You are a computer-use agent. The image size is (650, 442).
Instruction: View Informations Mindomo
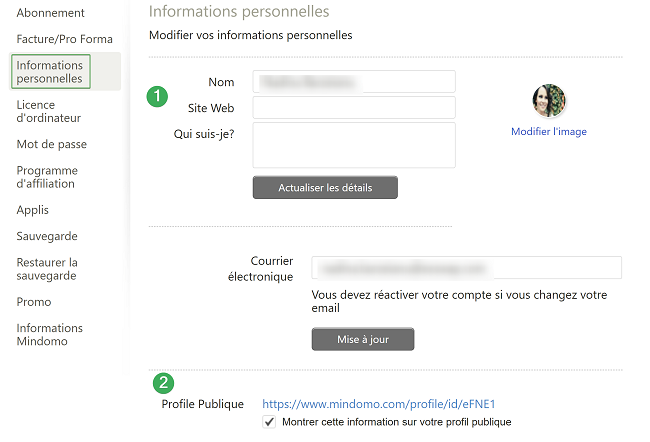49,335
